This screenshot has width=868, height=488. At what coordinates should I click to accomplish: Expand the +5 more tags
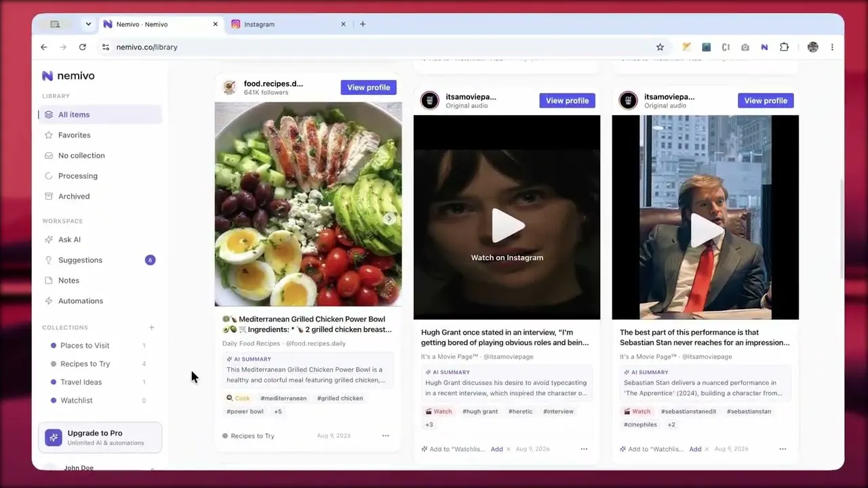[x=277, y=411]
